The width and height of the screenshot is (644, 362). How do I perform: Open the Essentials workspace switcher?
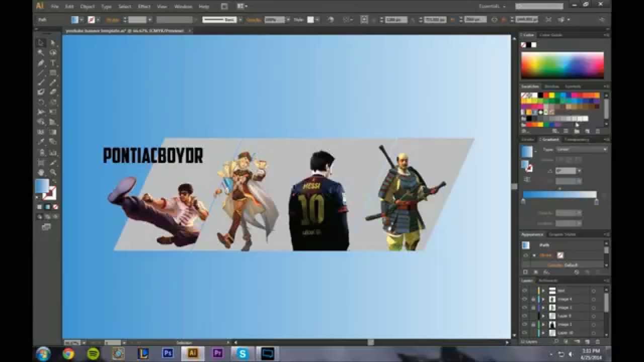493,7
